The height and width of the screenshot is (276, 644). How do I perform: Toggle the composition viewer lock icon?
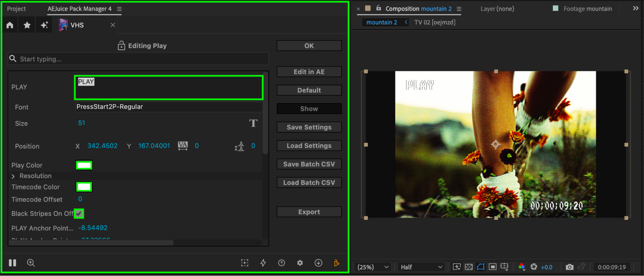coord(379,8)
